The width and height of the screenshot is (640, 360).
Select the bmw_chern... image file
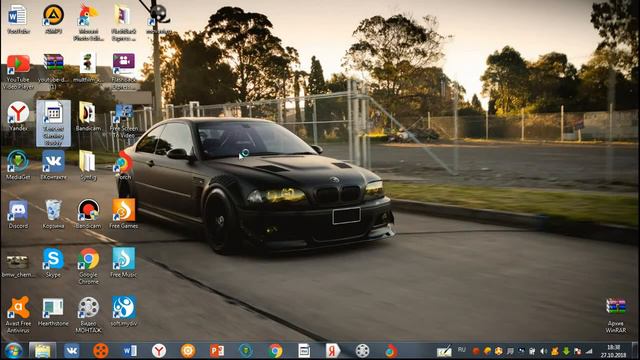point(18,266)
